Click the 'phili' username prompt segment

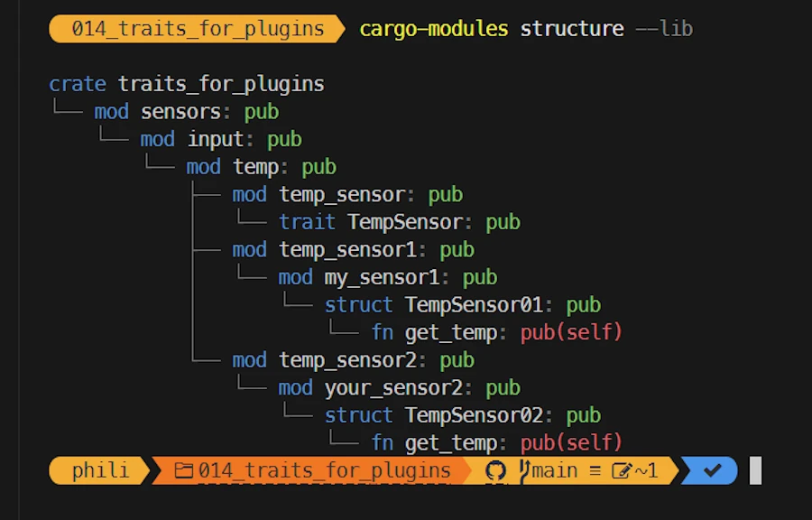click(x=100, y=470)
